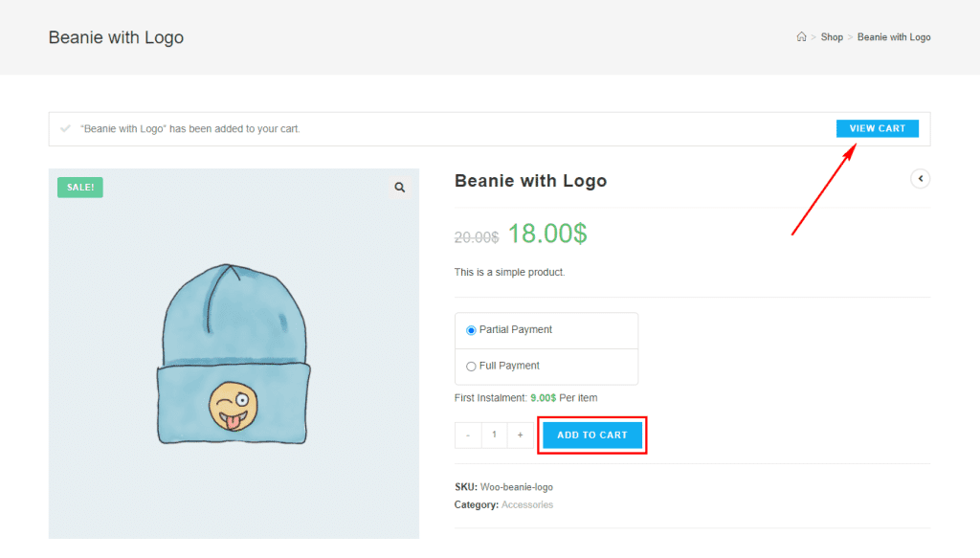Go to previous product with chevron arrow
980x558 pixels.
point(920,179)
